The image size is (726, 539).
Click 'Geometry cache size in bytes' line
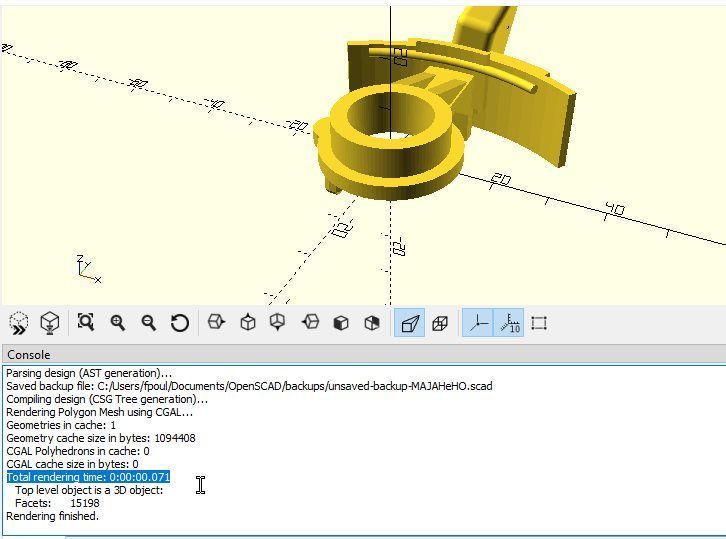pyautogui.click(x=100, y=438)
